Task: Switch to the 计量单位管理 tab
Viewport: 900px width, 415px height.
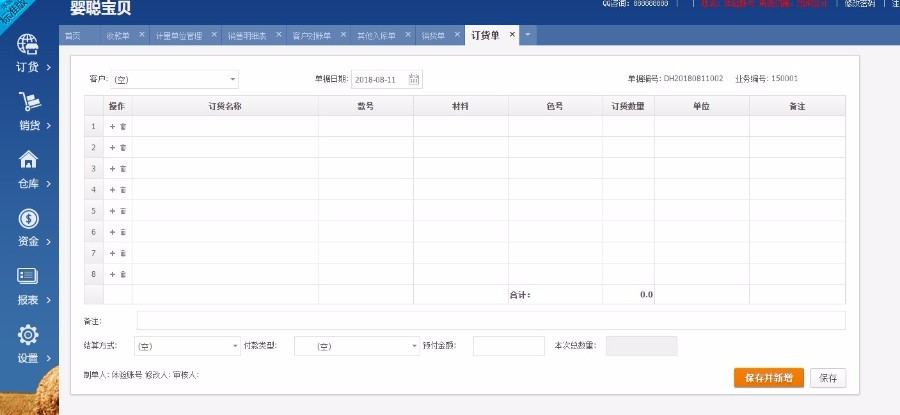Action: click(179, 36)
